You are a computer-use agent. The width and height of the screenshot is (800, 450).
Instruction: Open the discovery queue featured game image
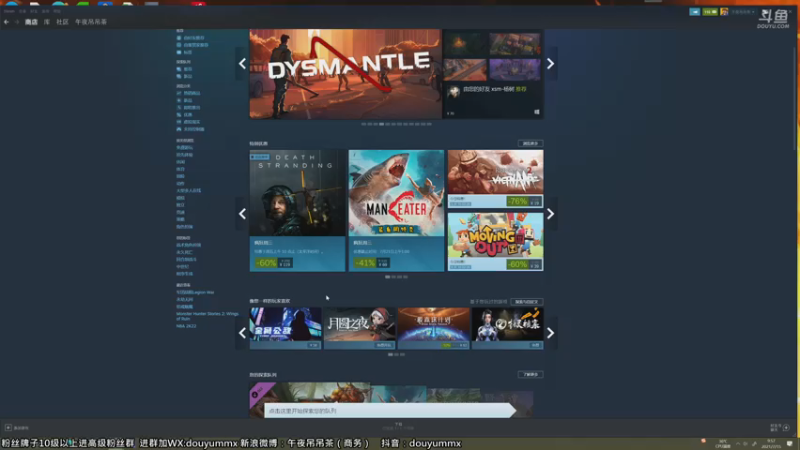310,392
